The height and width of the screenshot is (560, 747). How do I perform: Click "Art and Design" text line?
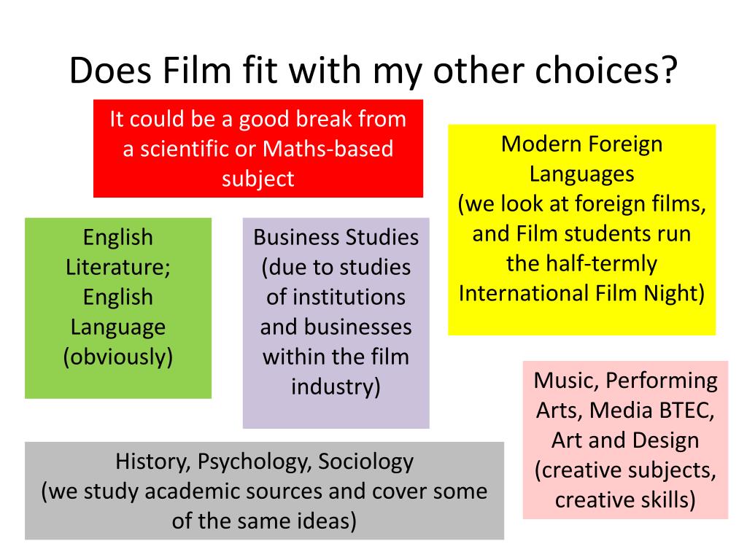pyautogui.click(x=625, y=440)
